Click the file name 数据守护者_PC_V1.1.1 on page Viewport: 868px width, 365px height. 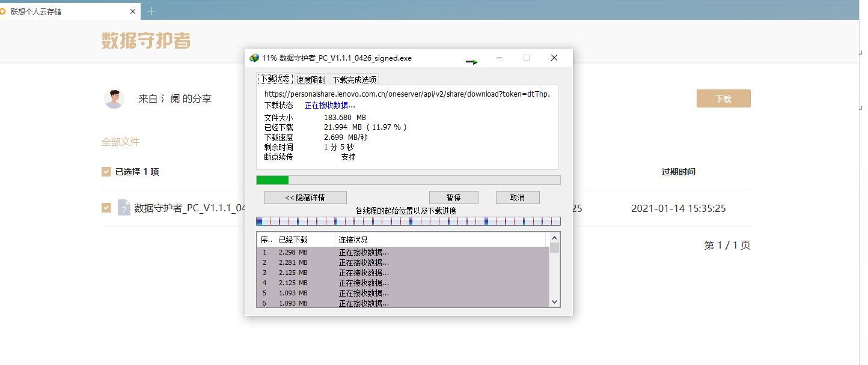(x=190, y=208)
